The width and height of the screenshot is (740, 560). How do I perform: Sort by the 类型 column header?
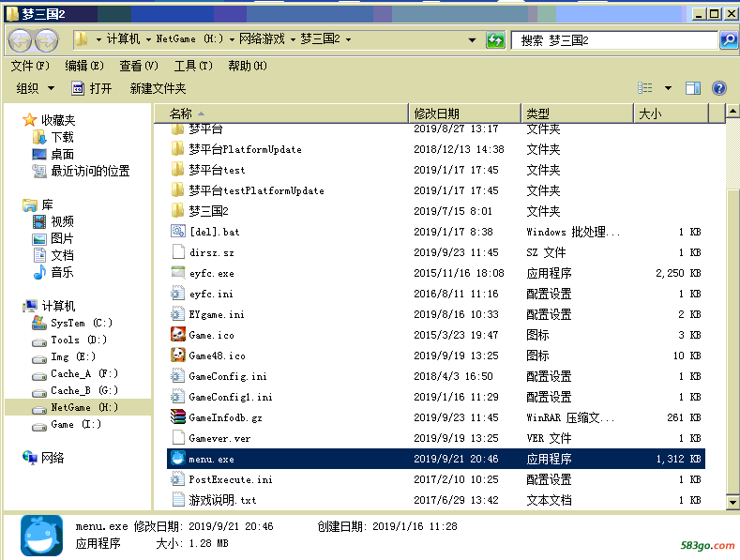[577, 114]
